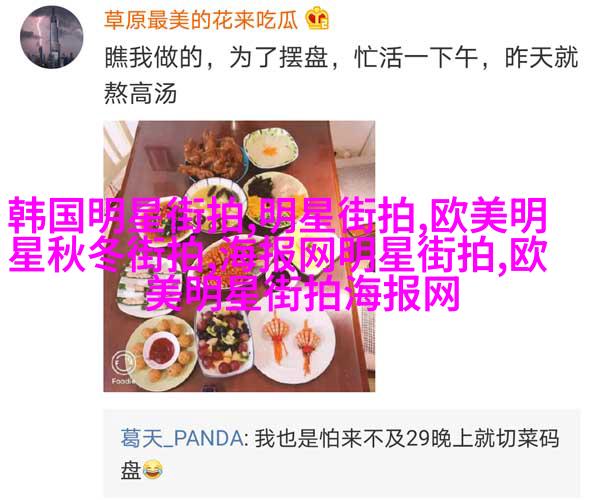Open 葛天_PANDA user profile link
The image size is (600, 500).
tap(181, 438)
